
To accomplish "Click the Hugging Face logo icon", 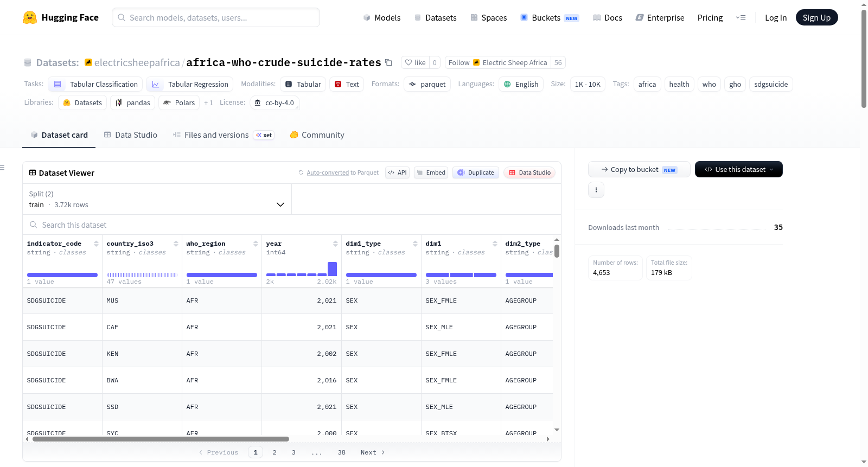I will 30,17.
